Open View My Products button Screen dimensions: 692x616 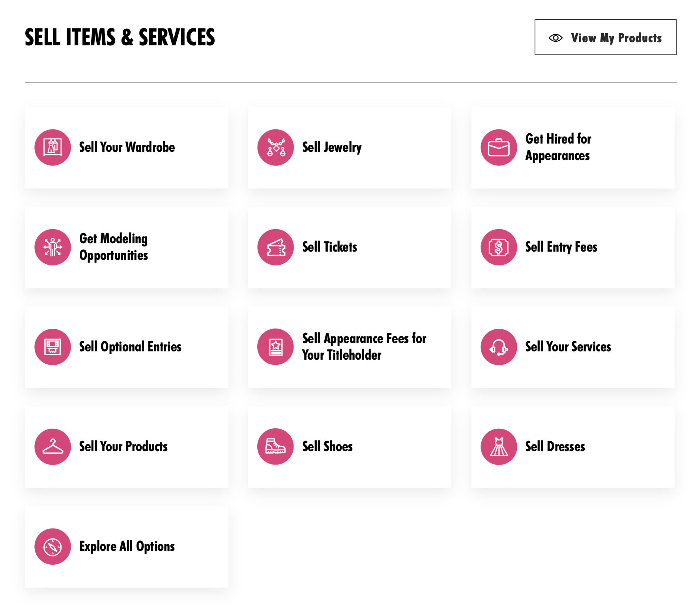coord(605,37)
